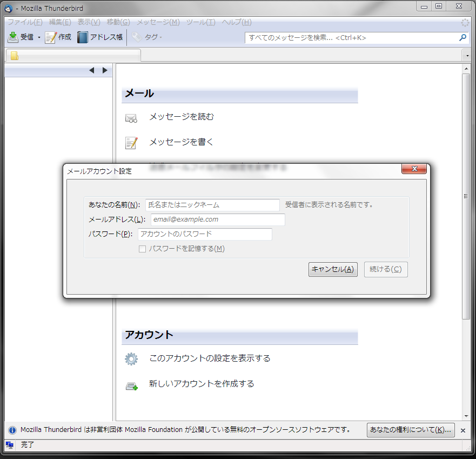Click the new account icon

click(x=132, y=386)
